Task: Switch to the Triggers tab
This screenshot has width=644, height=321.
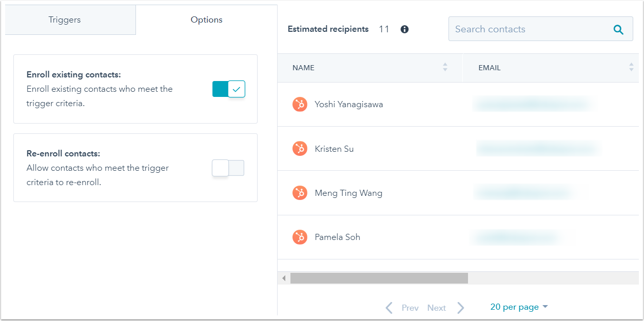Action: tap(65, 20)
